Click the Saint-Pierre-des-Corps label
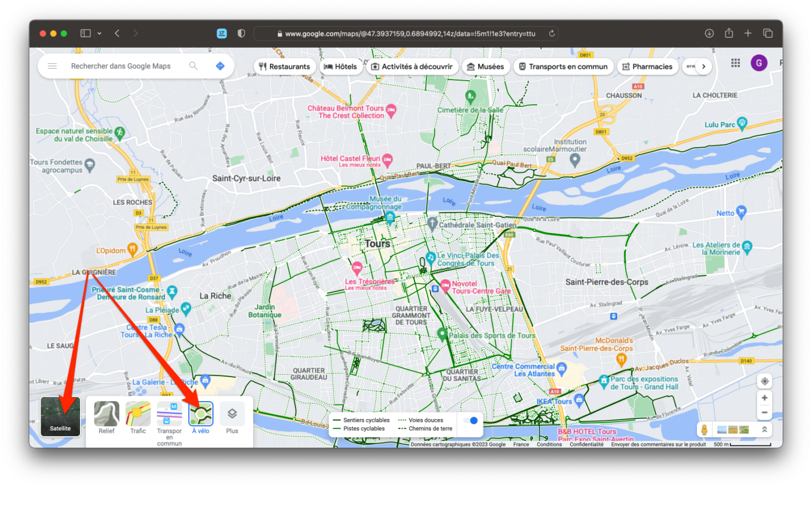The height and width of the screenshot is (508, 812). pos(607,282)
